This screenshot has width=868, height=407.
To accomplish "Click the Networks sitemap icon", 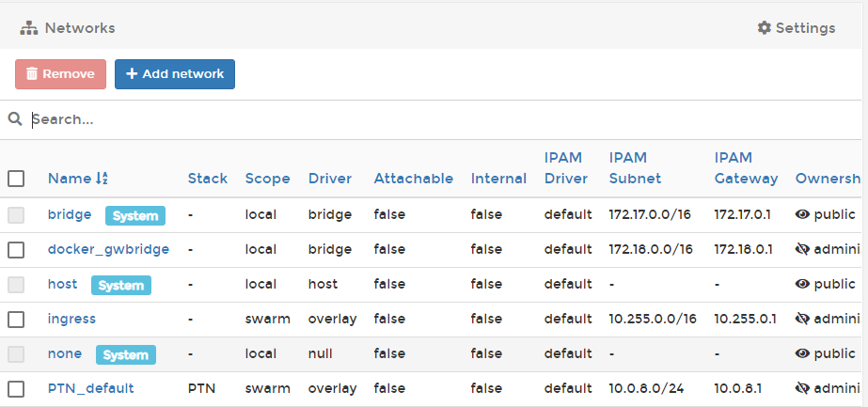I will pos(29,28).
